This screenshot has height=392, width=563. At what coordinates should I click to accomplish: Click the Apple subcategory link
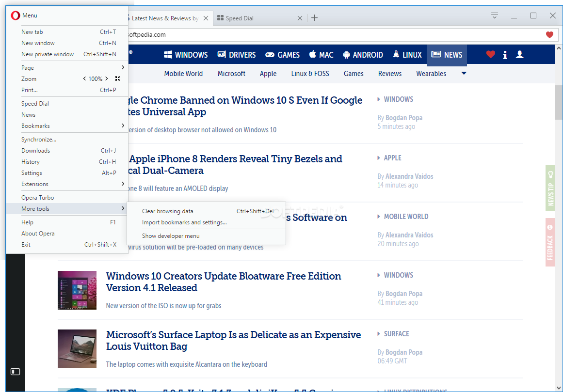click(x=268, y=74)
